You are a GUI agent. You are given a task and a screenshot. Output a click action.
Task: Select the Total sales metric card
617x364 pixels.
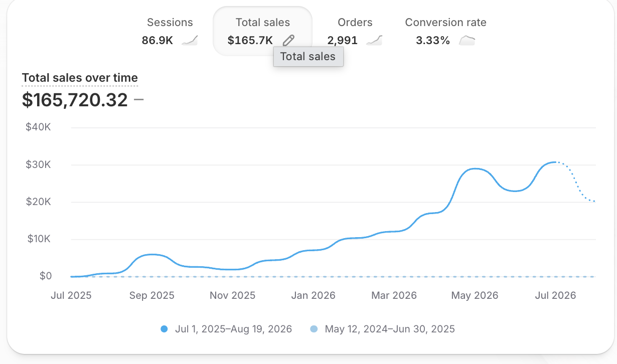tap(262, 31)
